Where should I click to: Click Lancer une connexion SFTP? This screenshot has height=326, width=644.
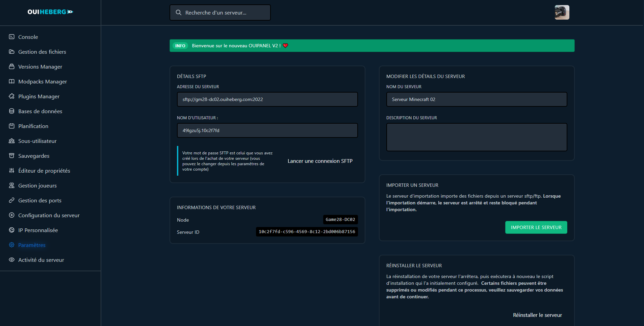coord(320,161)
